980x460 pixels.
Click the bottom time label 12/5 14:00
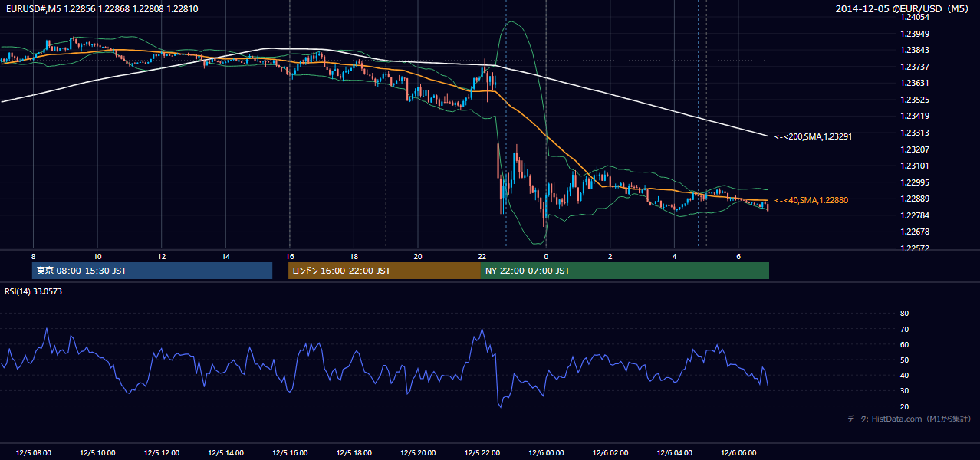tap(225, 453)
